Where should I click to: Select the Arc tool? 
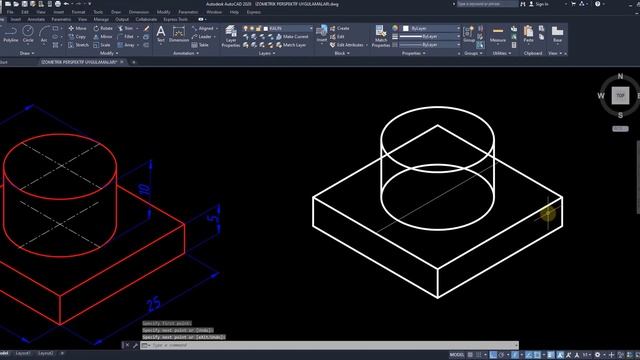44,34
